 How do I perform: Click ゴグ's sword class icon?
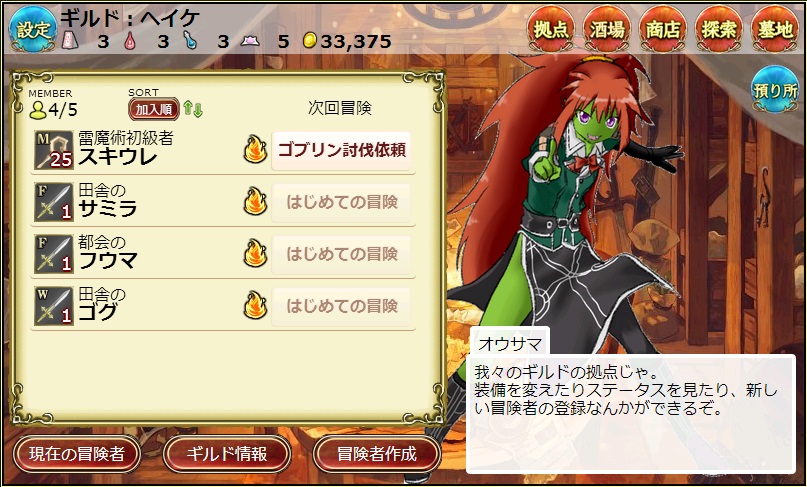(54, 306)
